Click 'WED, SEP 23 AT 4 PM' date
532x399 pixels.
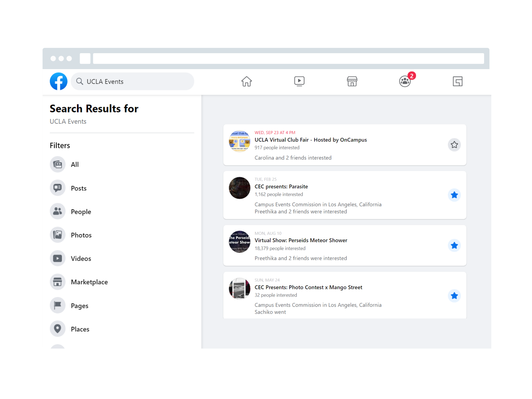coord(275,133)
